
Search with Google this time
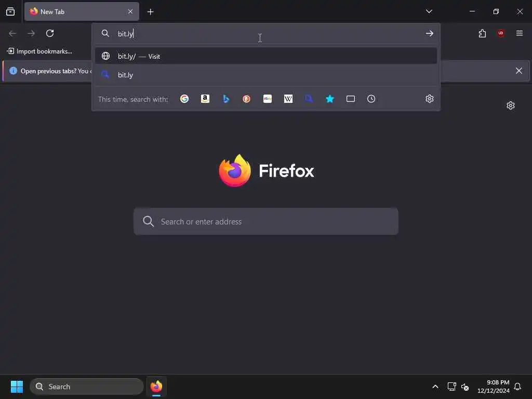pos(184,99)
